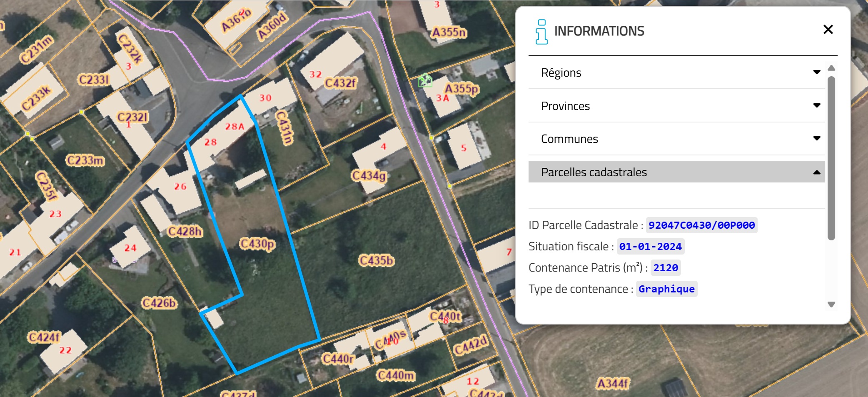Screen dimensions: 868x397
Task: Click the info panel scrollbar thumb
Action: pos(831,158)
